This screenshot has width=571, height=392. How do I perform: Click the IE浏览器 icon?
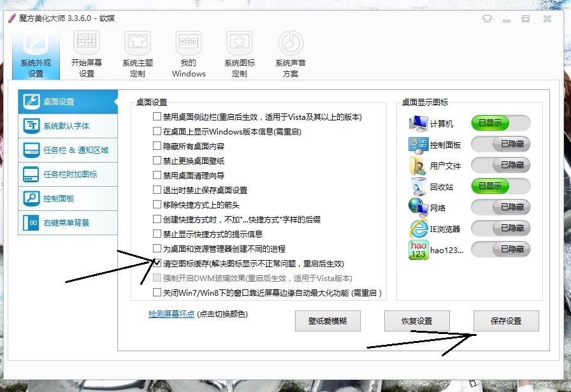[x=419, y=228]
